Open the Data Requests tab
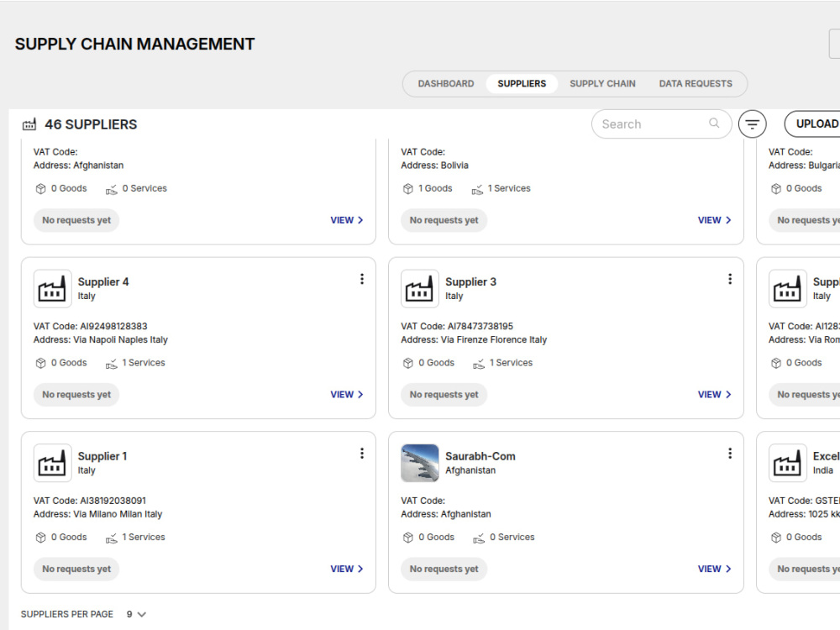Screen dimensions: 840x630 (696, 83)
